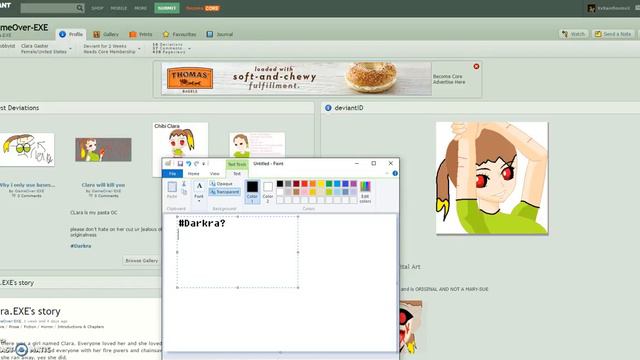Click the Font 'A' icon in Paint
640x360 pixels.
click(199, 186)
